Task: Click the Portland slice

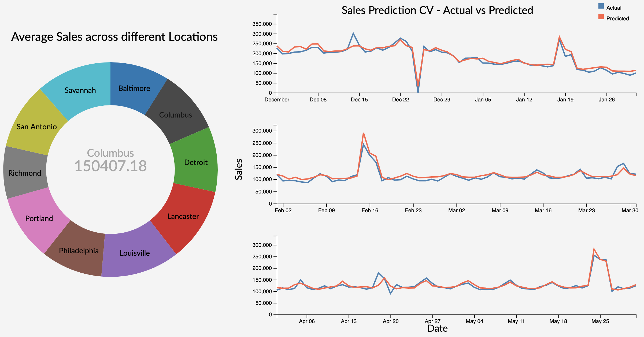Action: click(x=39, y=219)
